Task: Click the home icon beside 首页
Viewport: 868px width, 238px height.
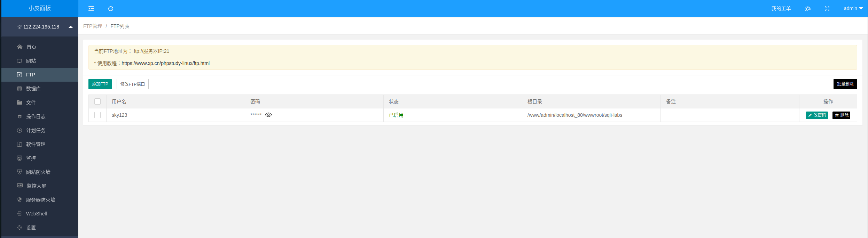Action: (20, 47)
